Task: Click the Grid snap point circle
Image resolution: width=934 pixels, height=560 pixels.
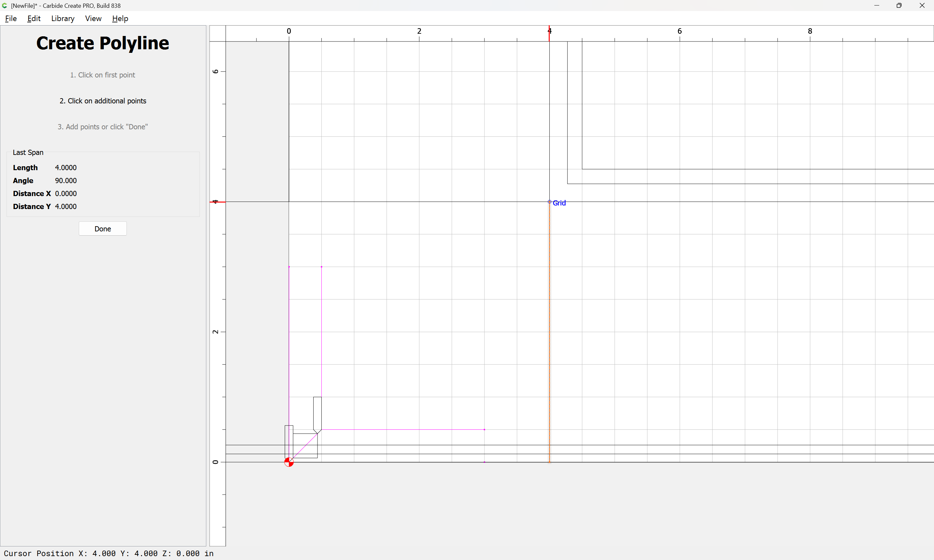Action: [x=549, y=202]
